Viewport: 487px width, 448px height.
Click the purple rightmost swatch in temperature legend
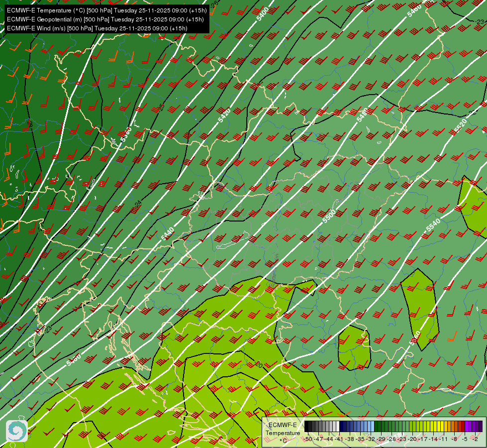481,426
